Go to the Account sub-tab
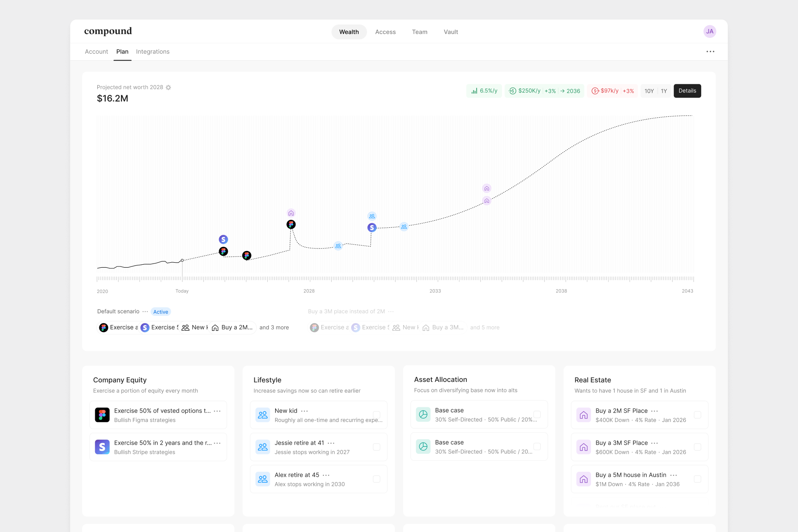 coord(96,52)
